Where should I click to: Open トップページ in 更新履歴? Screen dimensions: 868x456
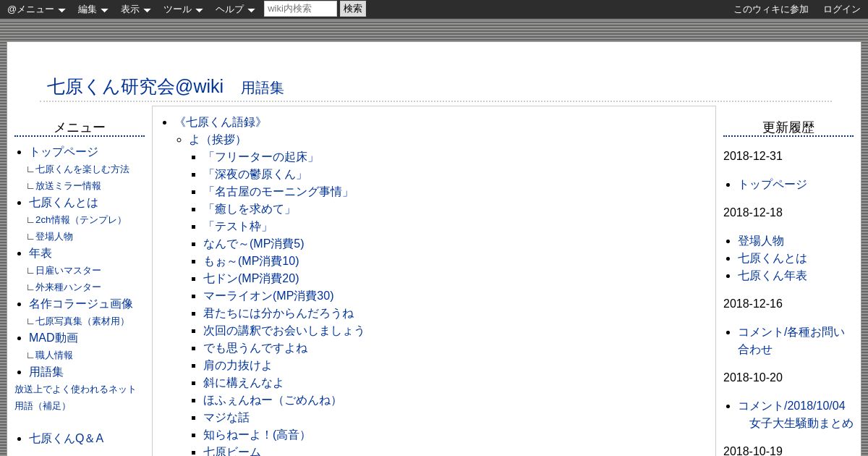point(773,185)
